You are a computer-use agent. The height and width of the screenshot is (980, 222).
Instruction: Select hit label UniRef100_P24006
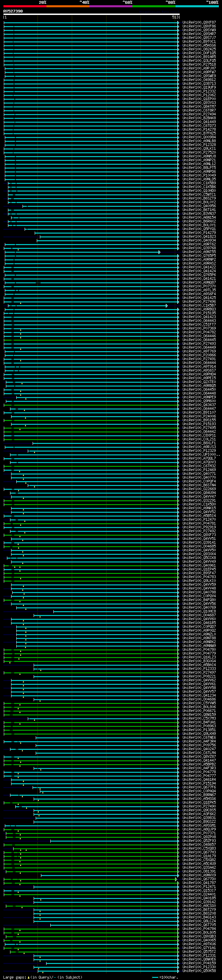coord(199,416)
